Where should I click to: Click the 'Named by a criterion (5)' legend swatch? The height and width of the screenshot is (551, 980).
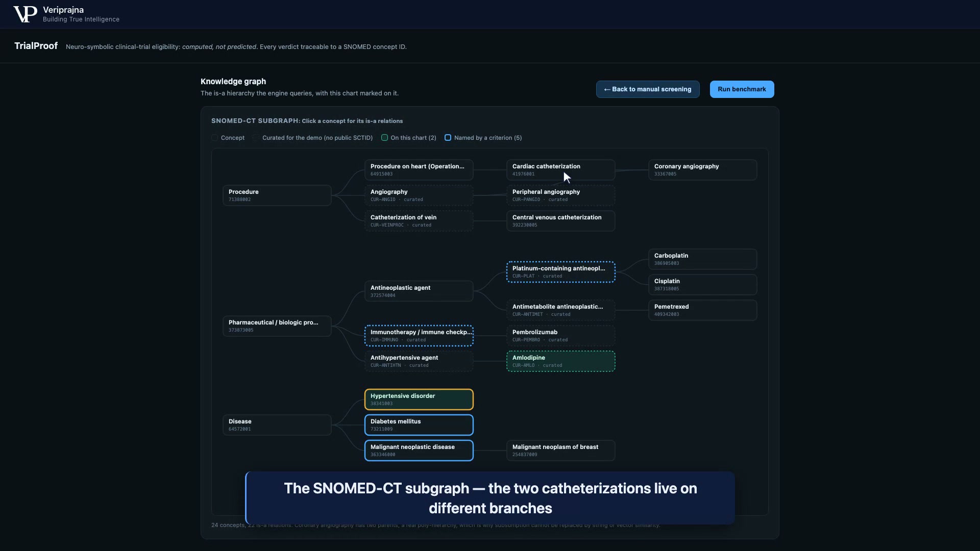point(448,138)
